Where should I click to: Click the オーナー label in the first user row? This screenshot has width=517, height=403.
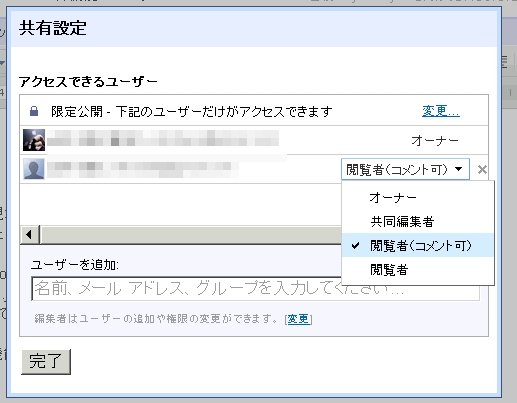[435, 140]
